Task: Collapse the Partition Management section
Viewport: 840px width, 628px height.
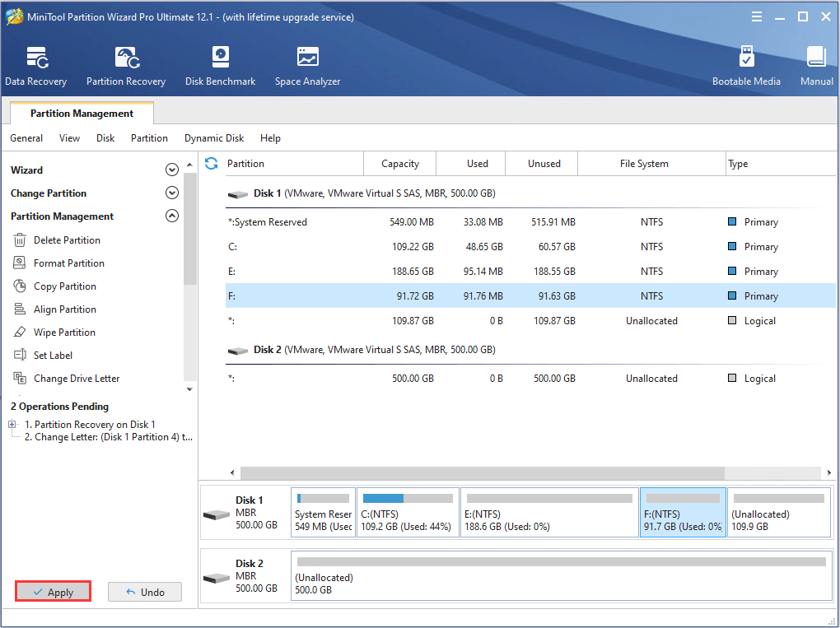Action: (x=172, y=216)
